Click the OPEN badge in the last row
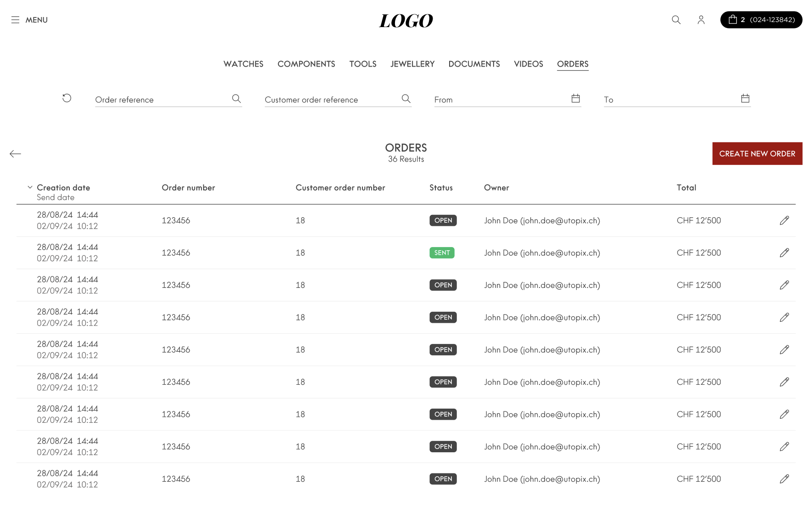This screenshot has height=506, width=812. [x=443, y=479]
